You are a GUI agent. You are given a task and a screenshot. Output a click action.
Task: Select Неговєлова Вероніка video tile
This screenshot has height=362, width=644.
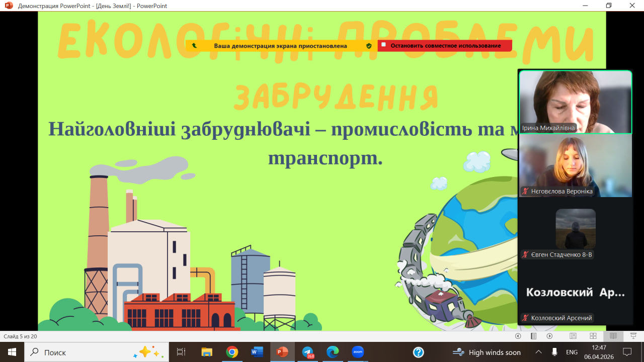[x=575, y=165]
